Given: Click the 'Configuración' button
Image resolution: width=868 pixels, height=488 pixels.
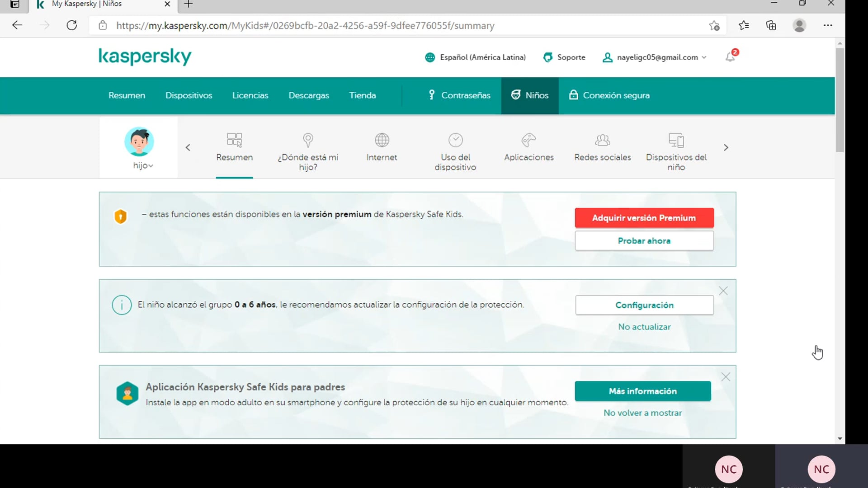Looking at the screenshot, I should pos(644,305).
